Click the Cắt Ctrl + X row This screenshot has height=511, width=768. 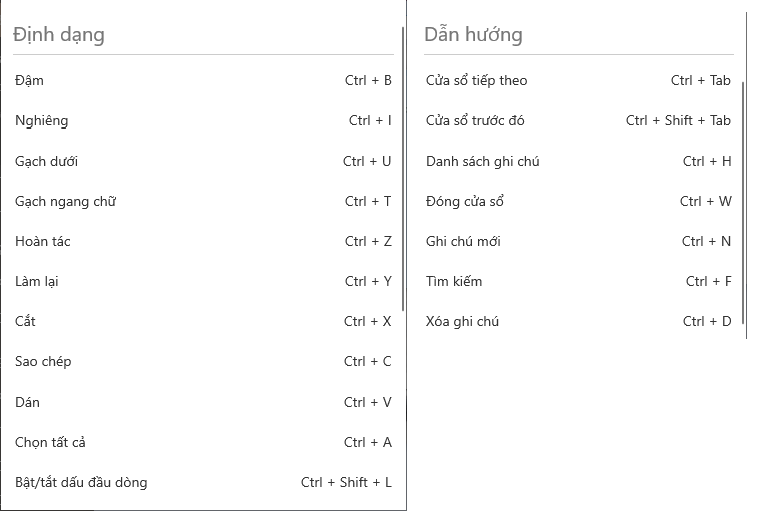click(203, 321)
